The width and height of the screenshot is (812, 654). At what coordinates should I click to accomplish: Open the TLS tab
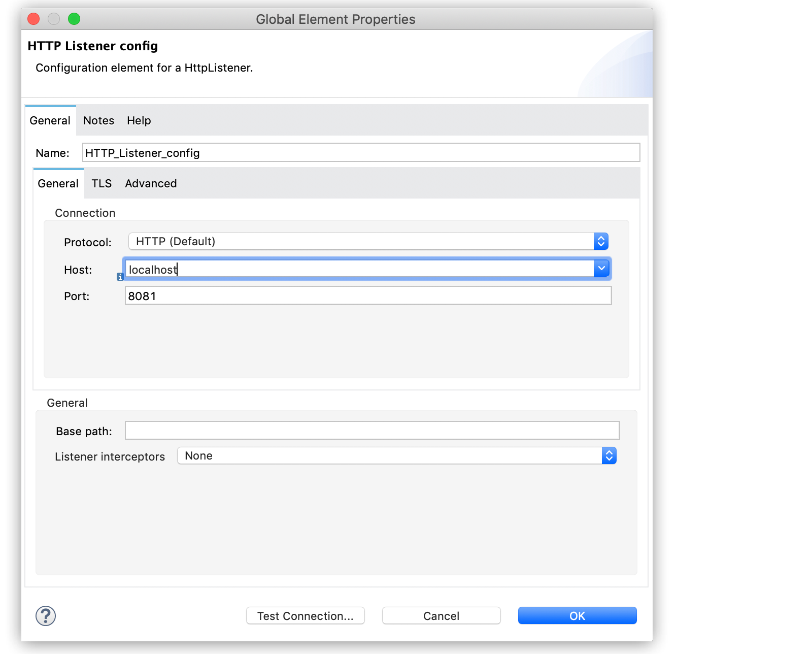[101, 183]
